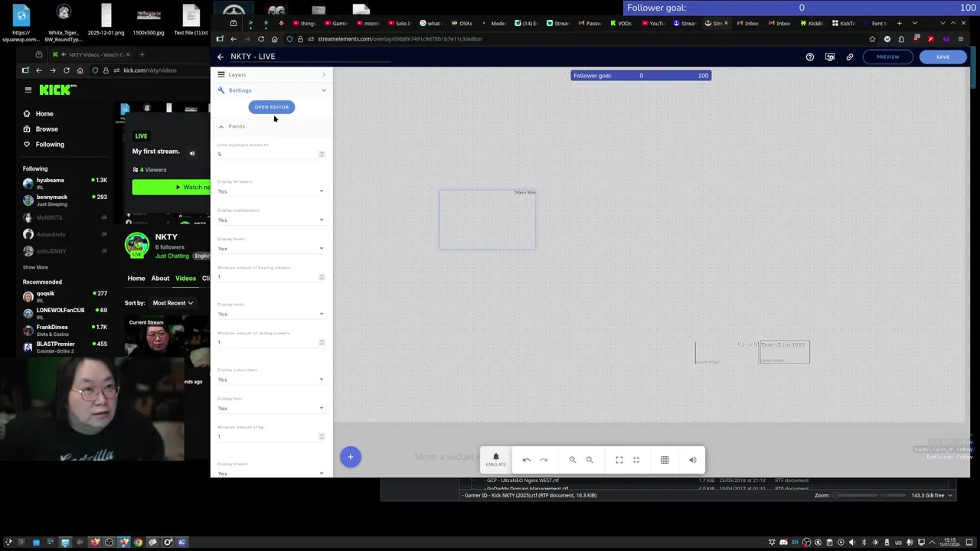Click the OPEN EDITOR button
Screen dimensions: 980x551
[271, 107]
